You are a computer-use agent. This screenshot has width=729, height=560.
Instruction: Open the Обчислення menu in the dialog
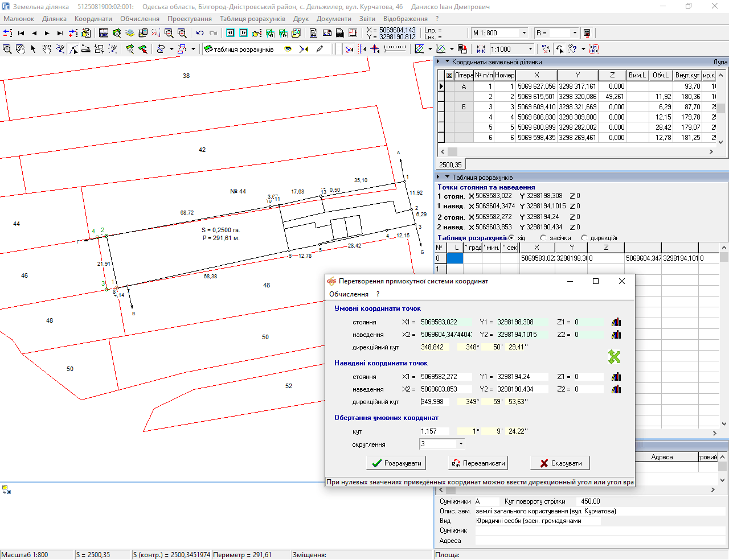coord(349,294)
